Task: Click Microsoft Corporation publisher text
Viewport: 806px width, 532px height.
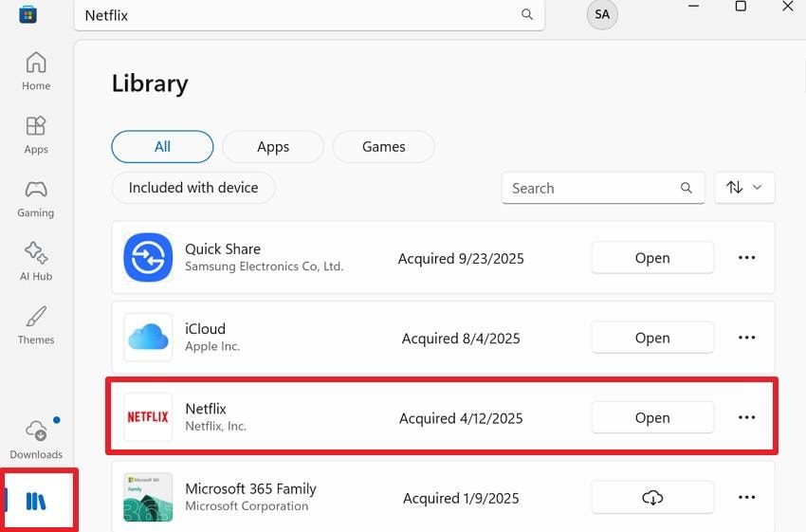Action: tap(247, 505)
